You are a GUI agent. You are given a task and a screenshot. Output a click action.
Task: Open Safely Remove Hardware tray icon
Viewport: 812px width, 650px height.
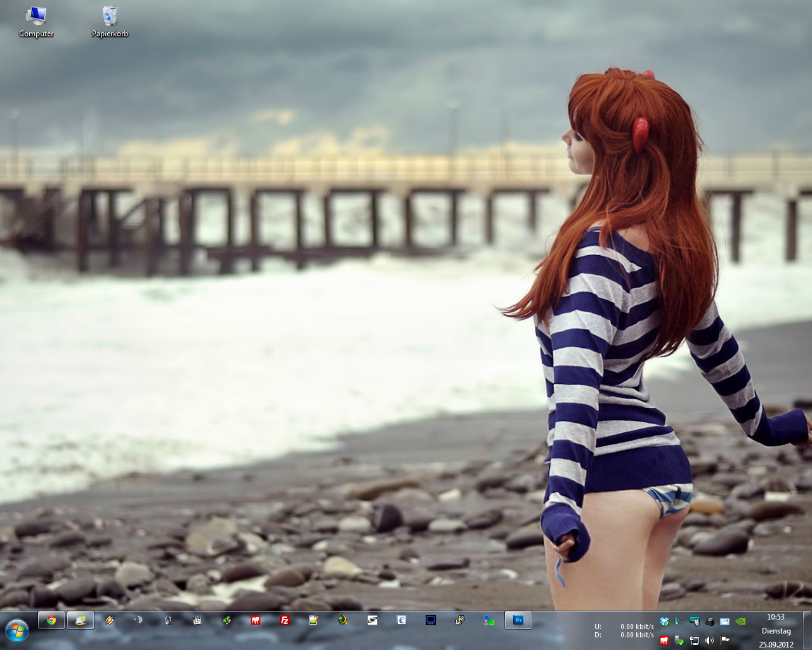pos(679,640)
